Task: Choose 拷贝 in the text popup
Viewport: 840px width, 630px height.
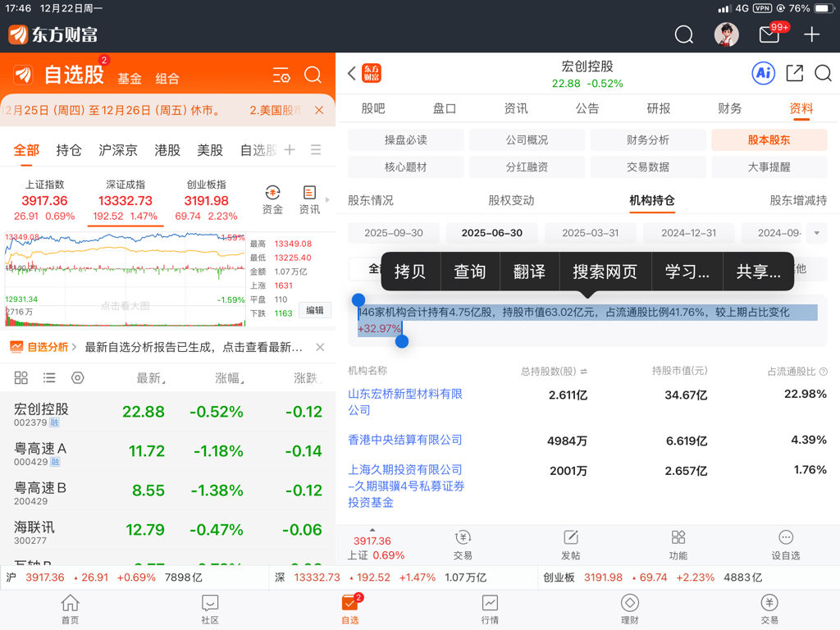Action: (410, 272)
